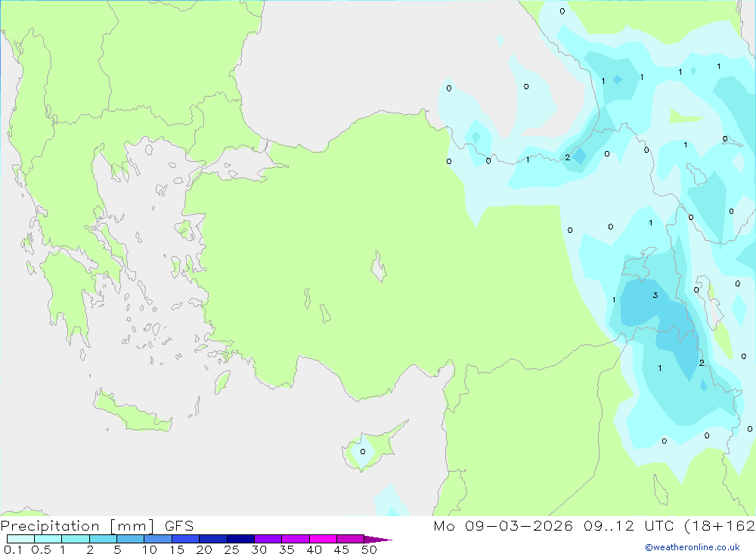Click the '3' precipitation value on map

point(655,295)
